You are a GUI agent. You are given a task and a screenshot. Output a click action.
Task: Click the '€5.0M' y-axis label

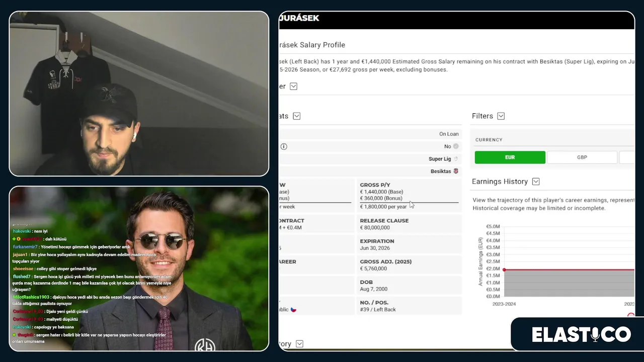pos(492,226)
